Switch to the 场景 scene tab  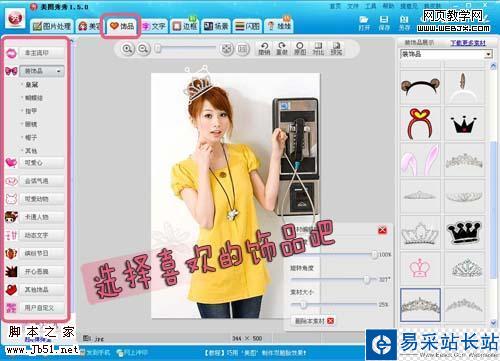[216, 26]
